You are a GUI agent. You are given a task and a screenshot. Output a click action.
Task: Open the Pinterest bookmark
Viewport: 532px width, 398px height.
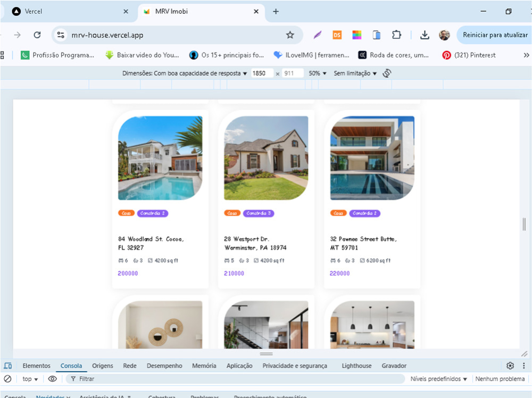pos(469,55)
